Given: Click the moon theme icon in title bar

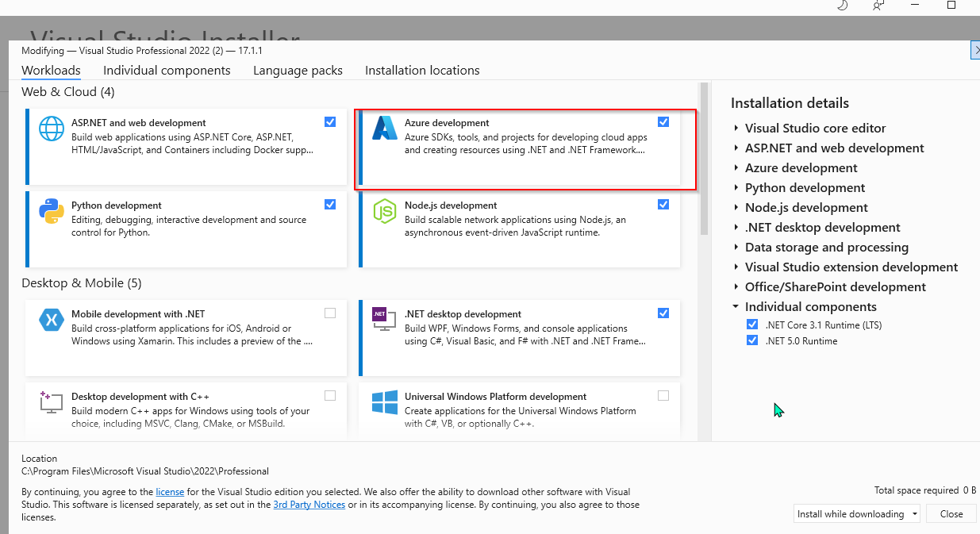Looking at the screenshot, I should pos(842,5).
